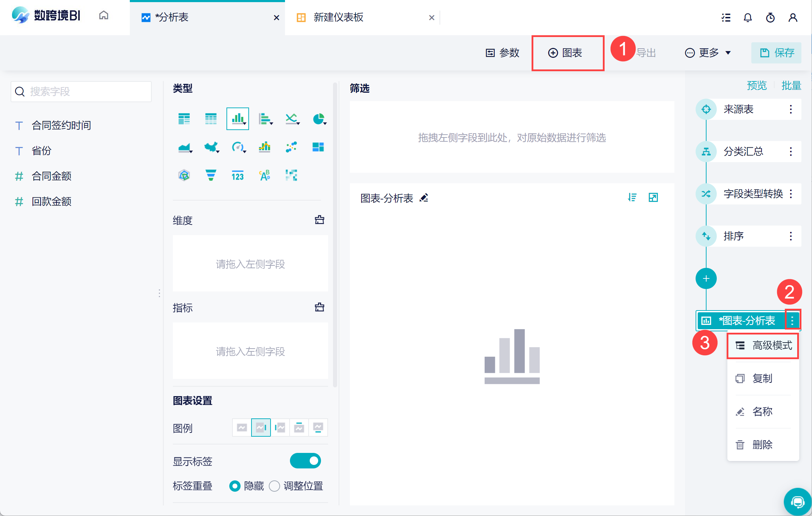
Task: Choose the funnel chart type icon
Action: (211, 175)
